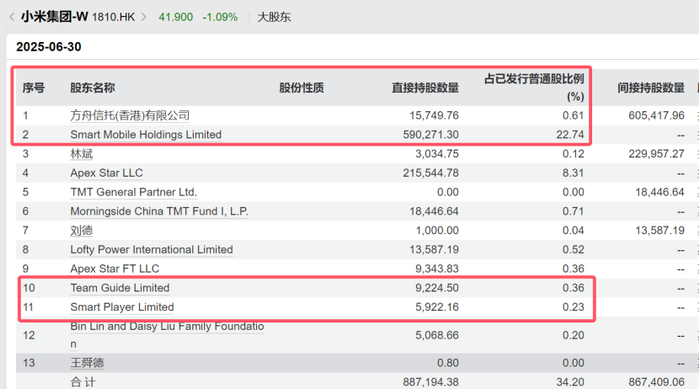
Task: Go to previous stock with left chevron
Action: coord(12,17)
